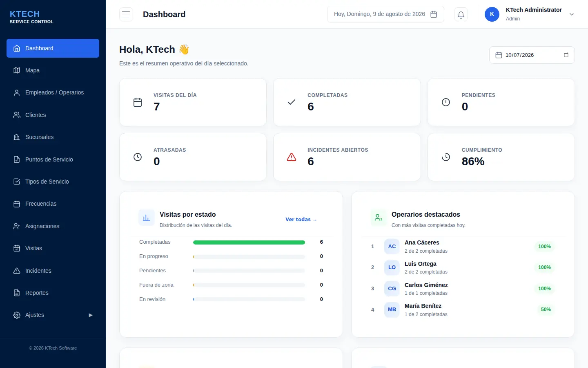
Task: Open the notifications bell
Action: pyautogui.click(x=461, y=15)
